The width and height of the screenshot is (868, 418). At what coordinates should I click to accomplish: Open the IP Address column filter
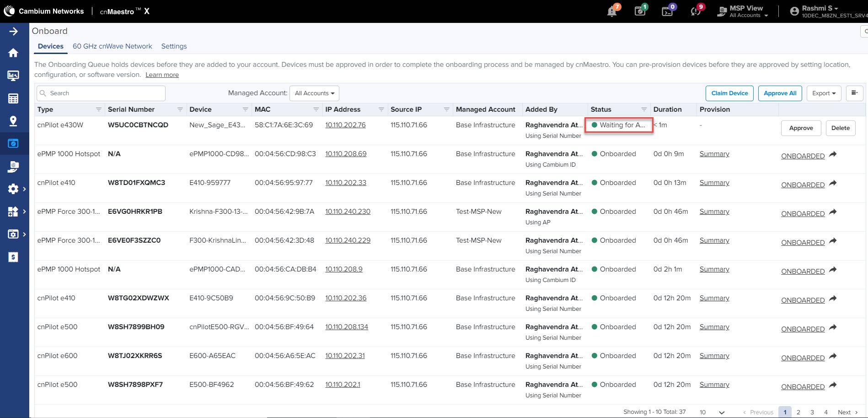[x=381, y=109]
